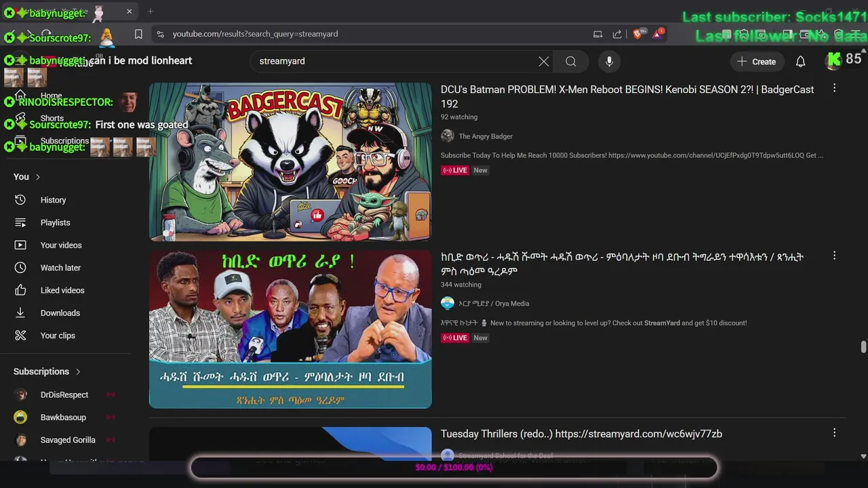Screen dimensions: 868x488
Task: Click the '344 watching' text
Action: pyautogui.click(x=461, y=285)
